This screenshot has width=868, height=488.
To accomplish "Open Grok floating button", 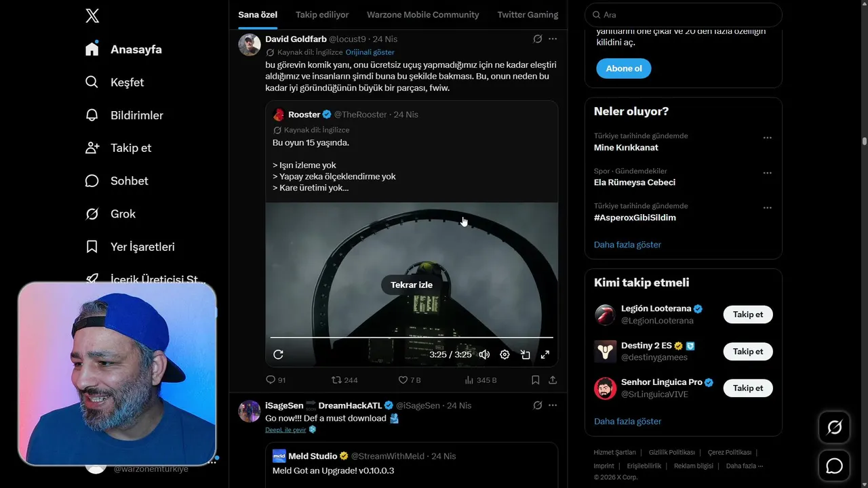I will click(834, 427).
